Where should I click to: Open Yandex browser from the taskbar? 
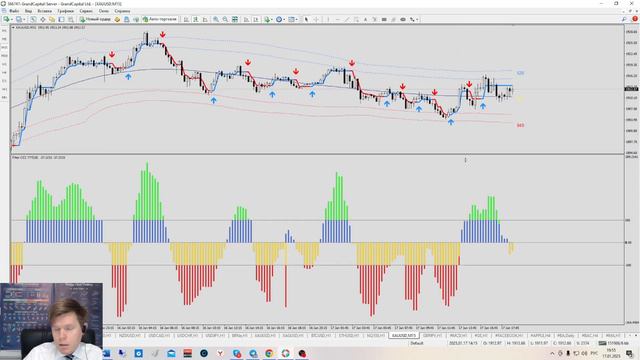pyautogui.click(x=220, y=353)
